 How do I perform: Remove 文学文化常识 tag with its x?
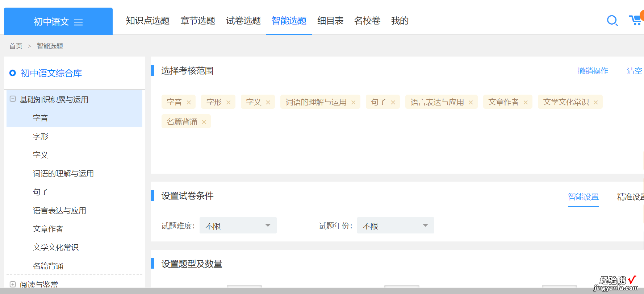pyautogui.click(x=596, y=103)
